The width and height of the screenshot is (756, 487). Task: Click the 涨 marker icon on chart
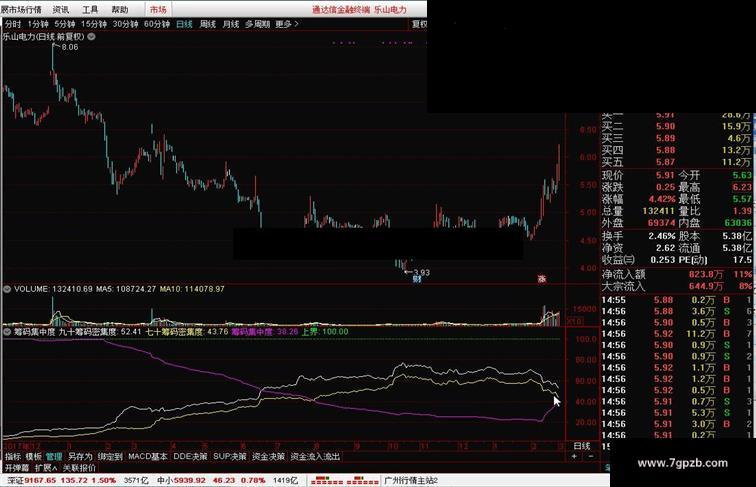542,279
